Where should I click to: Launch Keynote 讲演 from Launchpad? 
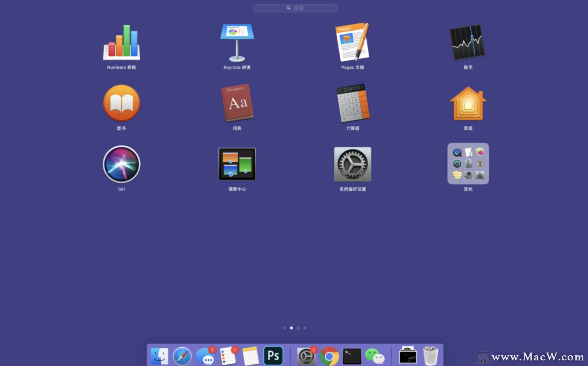pos(237,43)
